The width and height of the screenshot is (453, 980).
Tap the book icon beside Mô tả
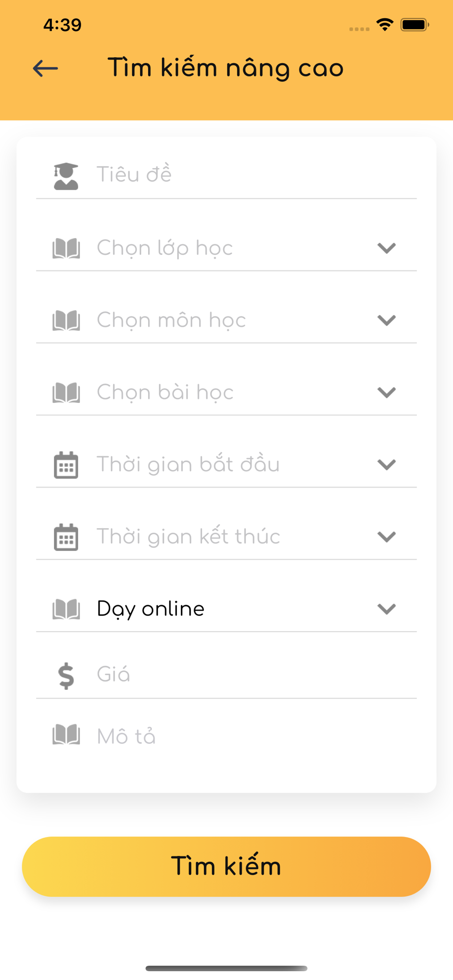pyautogui.click(x=66, y=735)
